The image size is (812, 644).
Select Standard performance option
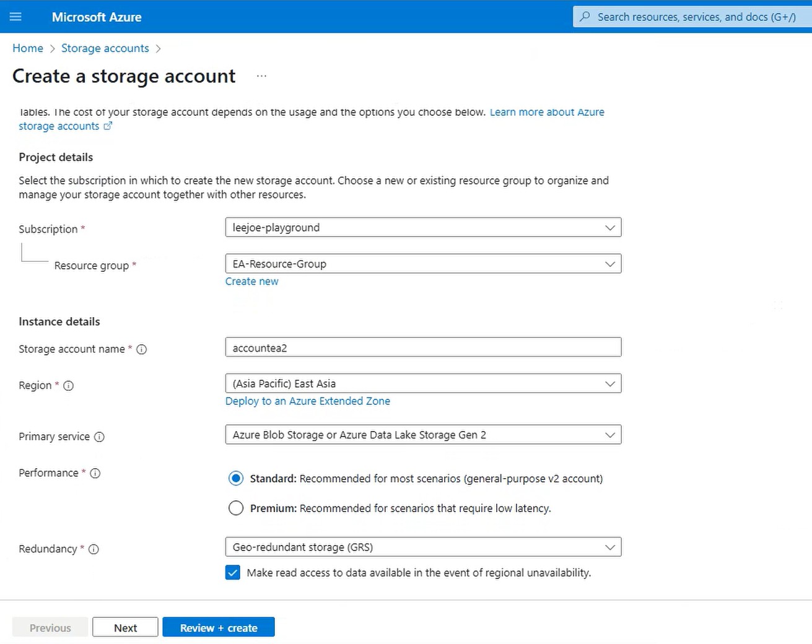(x=236, y=479)
